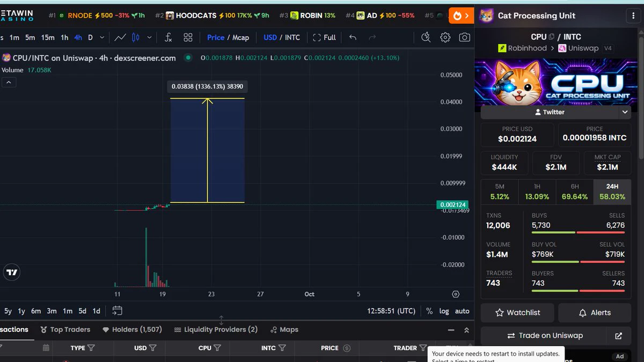644x362 pixels.
Task: Open Trade on Uniswap external link icon
Action: click(x=618, y=336)
